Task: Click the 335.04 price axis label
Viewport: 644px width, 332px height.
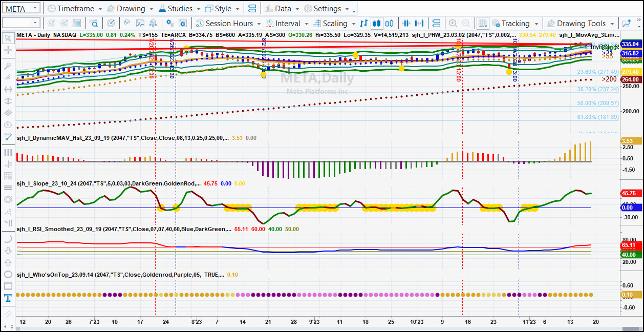Action: (630, 45)
